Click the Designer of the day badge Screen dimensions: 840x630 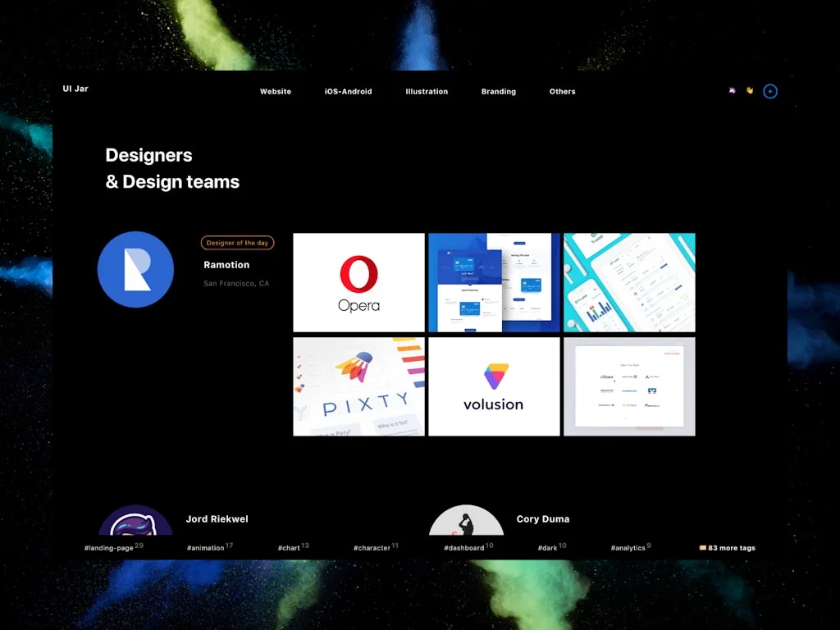pyautogui.click(x=237, y=242)
